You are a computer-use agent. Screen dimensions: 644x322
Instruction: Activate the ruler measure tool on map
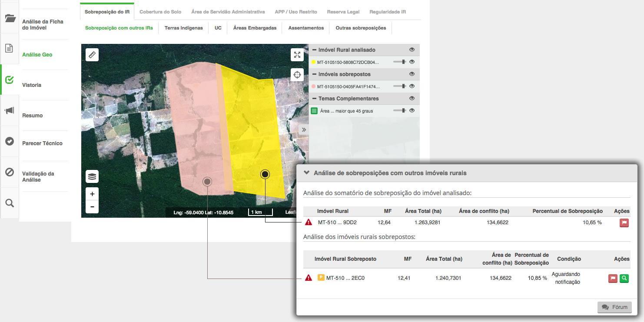[92, 55]
